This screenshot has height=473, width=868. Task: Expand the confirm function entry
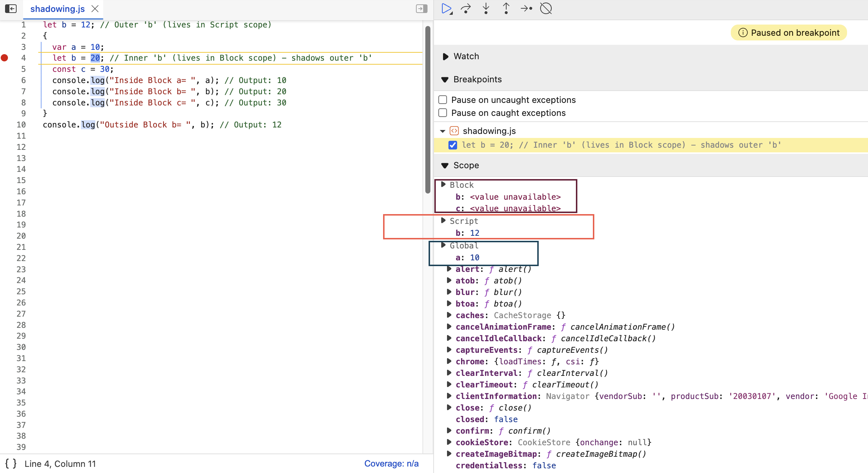[x=449, y=430]
